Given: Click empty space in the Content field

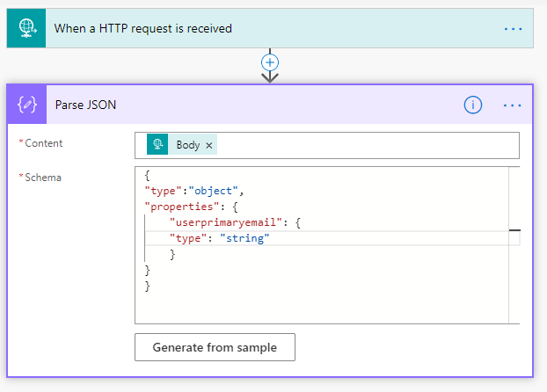Looking at the screenshot, I should coord(369,145).
